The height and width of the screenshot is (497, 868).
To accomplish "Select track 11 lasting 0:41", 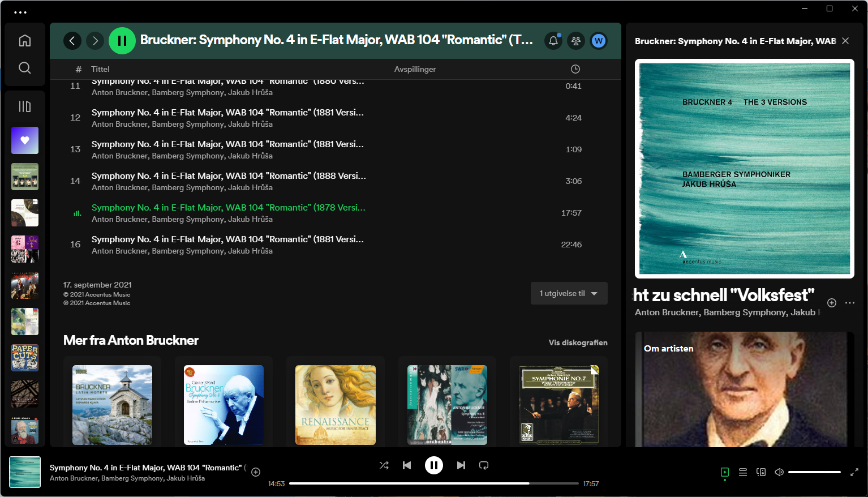I will 336,88.
